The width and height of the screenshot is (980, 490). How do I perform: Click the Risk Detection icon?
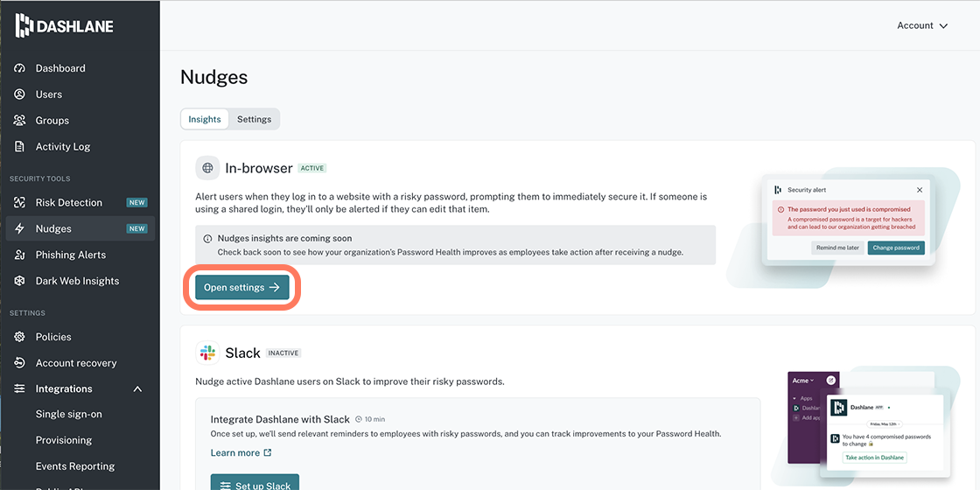click(x=19, y=202)
